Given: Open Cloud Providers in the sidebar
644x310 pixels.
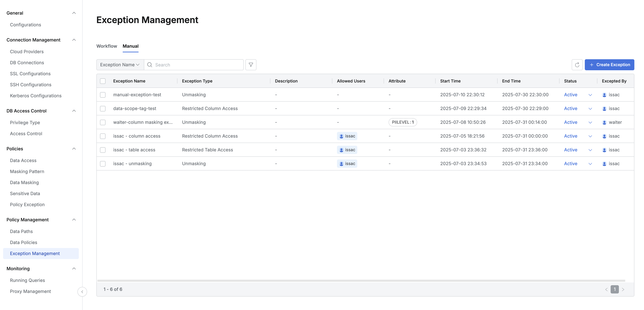Looking at the screenshot, I should [27, 51].
